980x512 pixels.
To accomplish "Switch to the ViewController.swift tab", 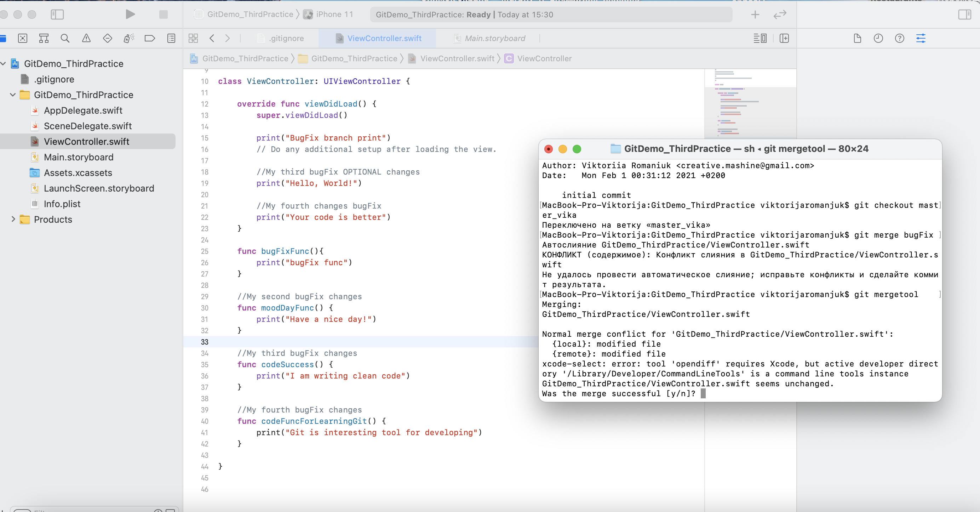I will point(378,38).
